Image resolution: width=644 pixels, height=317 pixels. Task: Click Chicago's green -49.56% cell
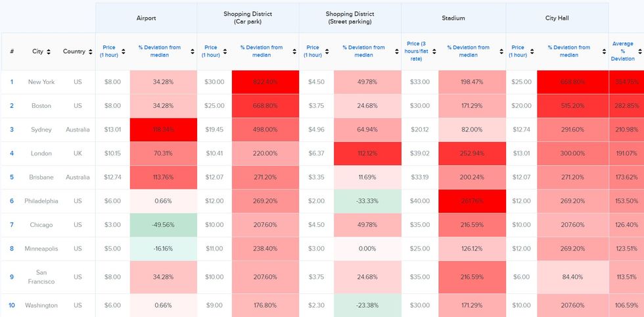(163, 225)
